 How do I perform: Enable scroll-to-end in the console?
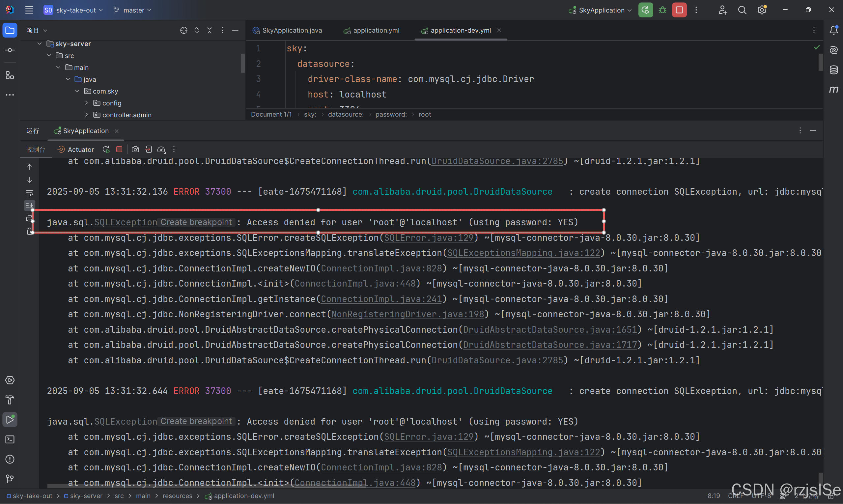30,205
